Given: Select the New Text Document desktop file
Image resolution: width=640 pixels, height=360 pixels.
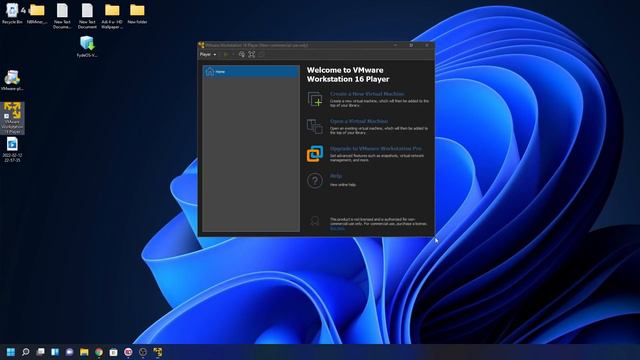Looking at the screenshot, I should pos(87,16).
